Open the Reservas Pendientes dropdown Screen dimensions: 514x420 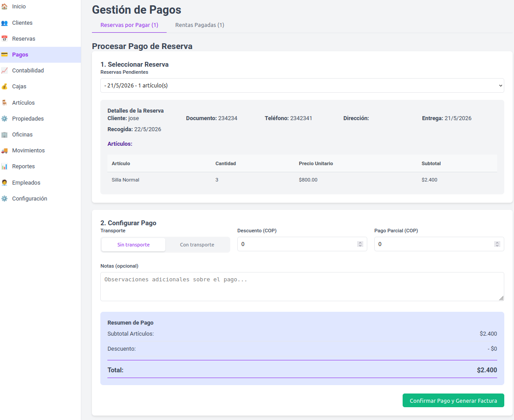(302, 86)
